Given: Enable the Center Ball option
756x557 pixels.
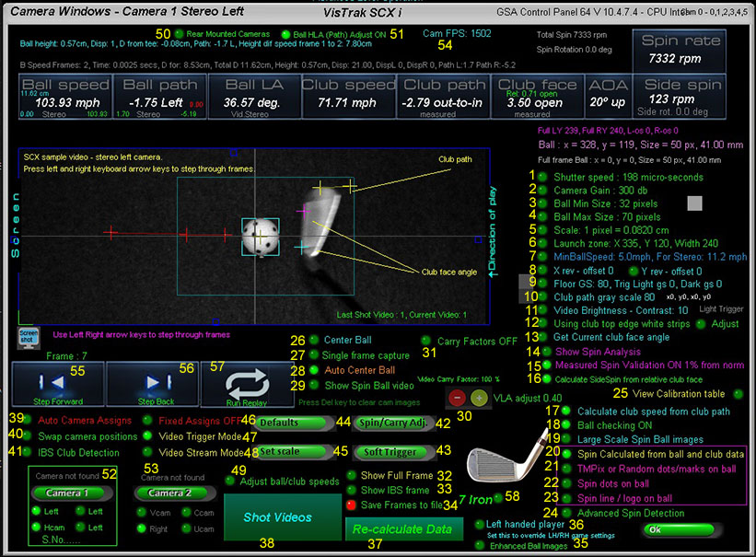Looking at the screenshot, I should click(x=315, y=341).
